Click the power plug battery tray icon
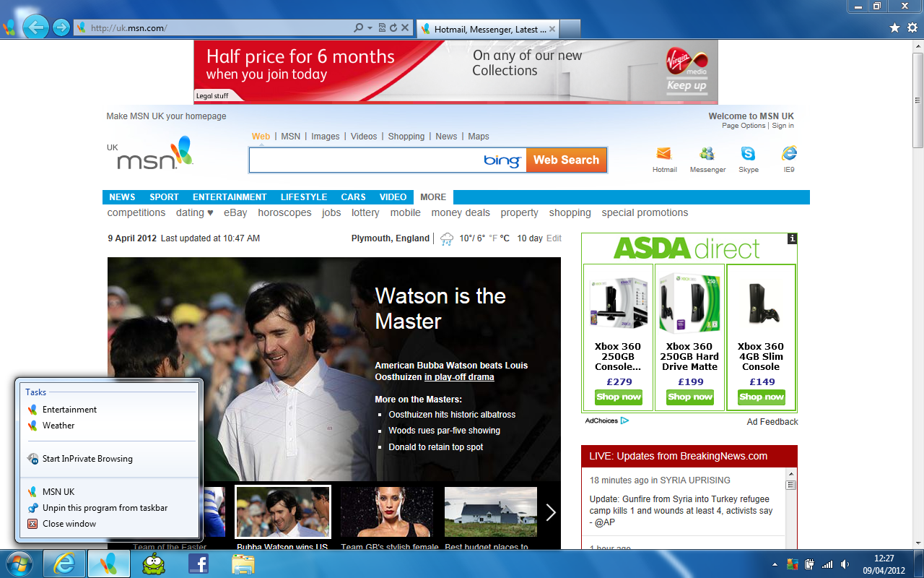This screenshot has height=578, width=924. (x=810, y=564)
